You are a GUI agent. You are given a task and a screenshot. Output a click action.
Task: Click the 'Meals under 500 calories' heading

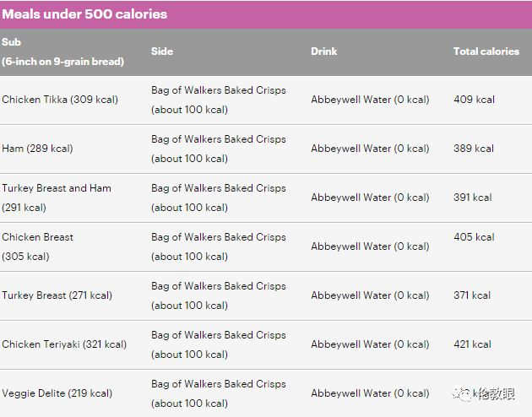(x=84, y=14)
